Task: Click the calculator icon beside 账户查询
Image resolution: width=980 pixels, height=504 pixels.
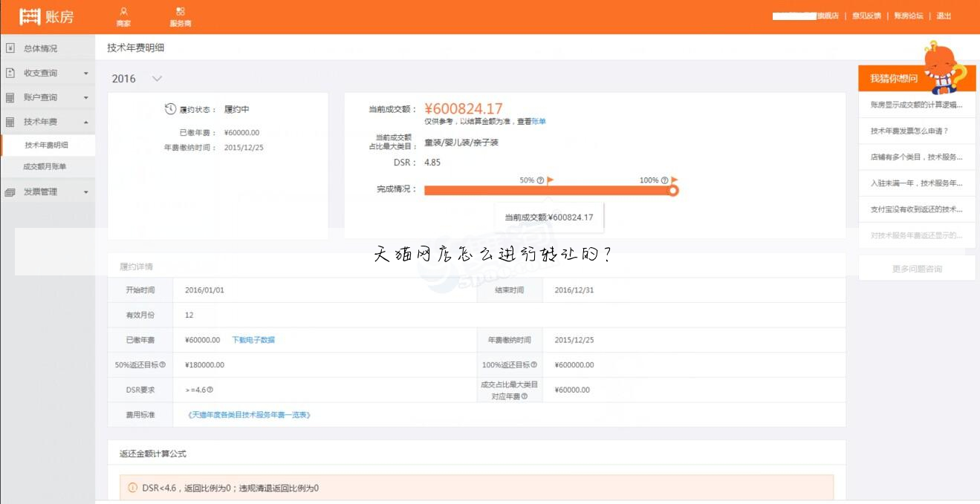Action: pos(10,97)
